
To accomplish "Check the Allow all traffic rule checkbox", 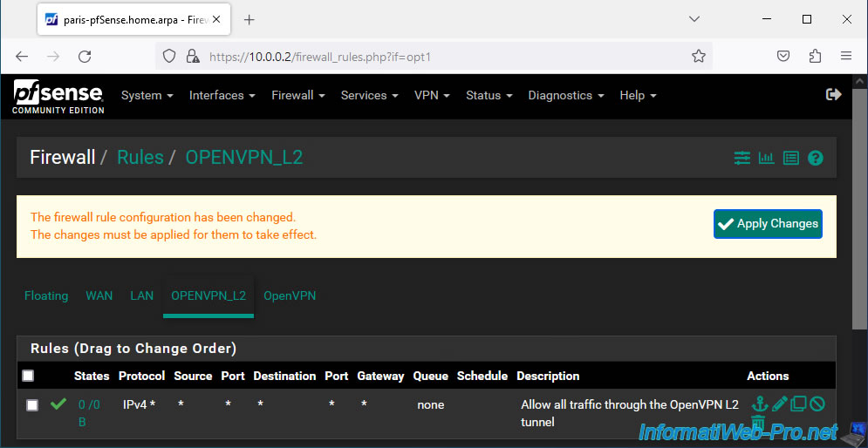I will point(32,405).
